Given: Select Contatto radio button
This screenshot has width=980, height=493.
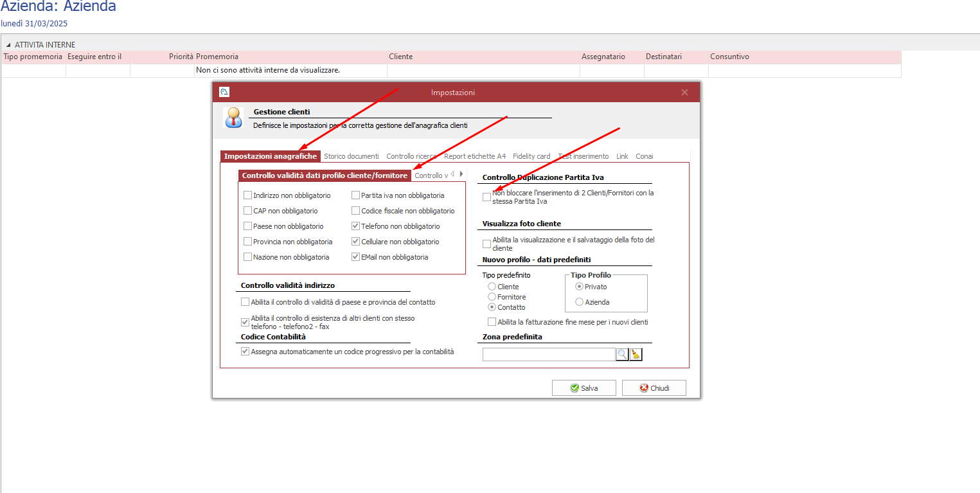Looking at the screenshot, I should pos(492,307).
